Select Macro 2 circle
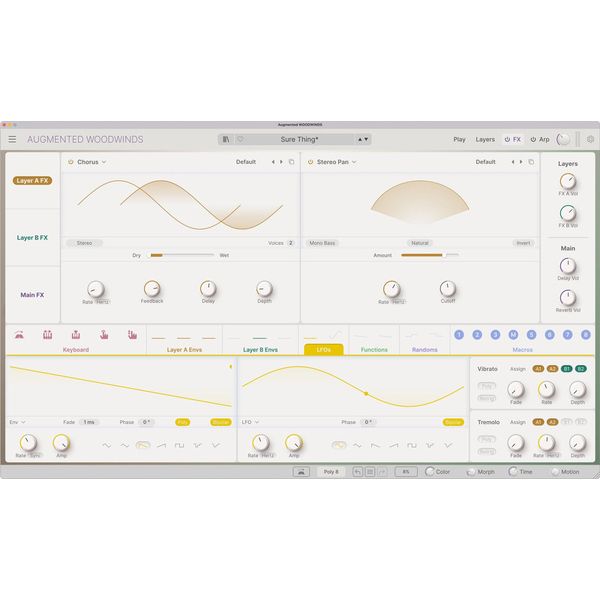 pos(477,335)
